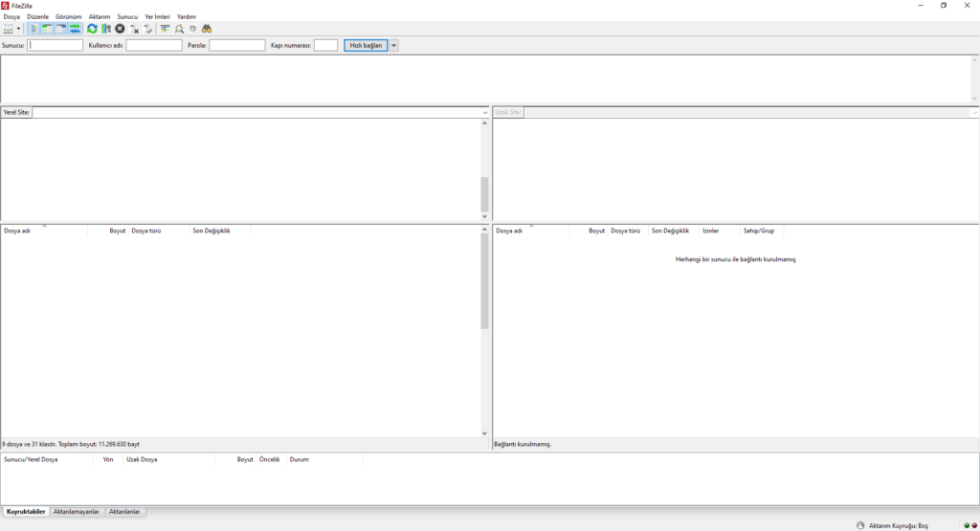Open the Site Manager dropdown arrow
Viewport: 980px width, 531px height.
tap(18, 29)
